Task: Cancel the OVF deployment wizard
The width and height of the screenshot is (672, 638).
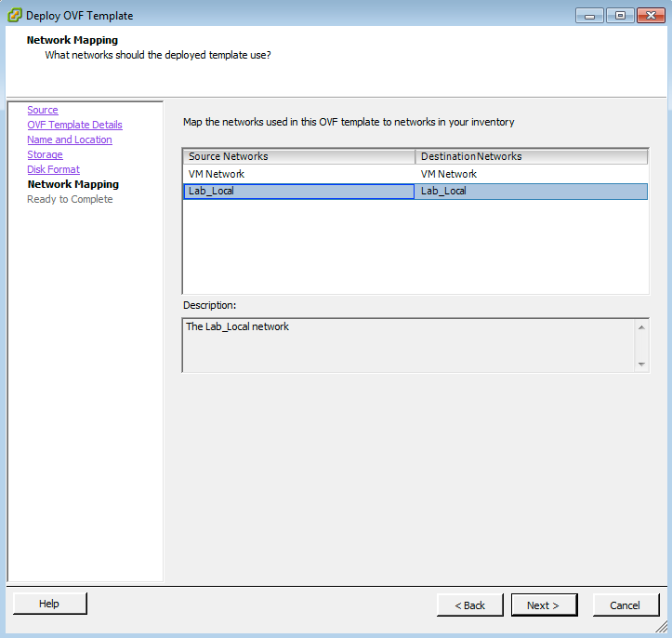Action: tap(626, 605)
